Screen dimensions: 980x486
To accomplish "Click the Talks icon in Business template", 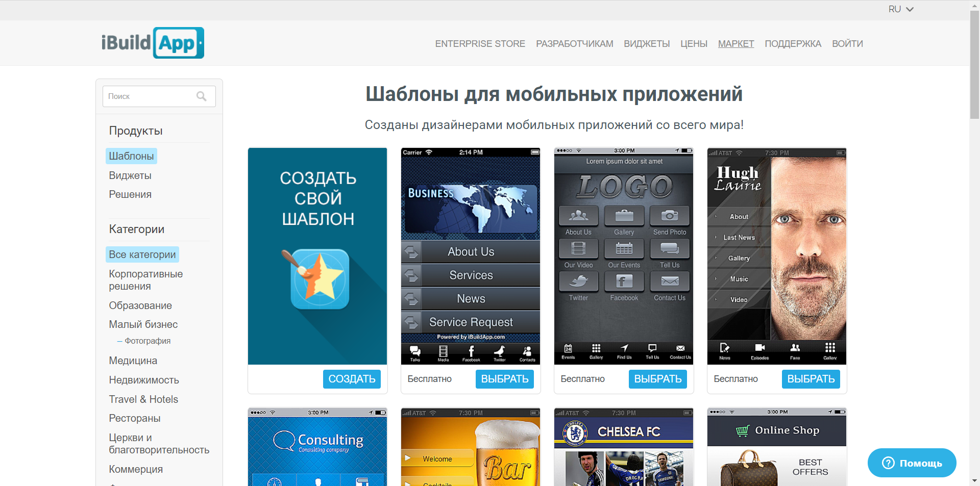I will click(415, 351).
